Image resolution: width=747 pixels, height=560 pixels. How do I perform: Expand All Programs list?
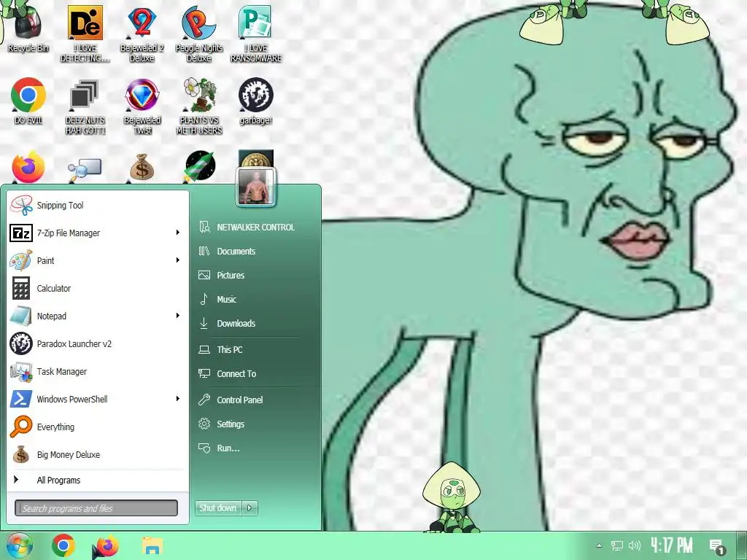pyautogui.click(x=97, y=480)
